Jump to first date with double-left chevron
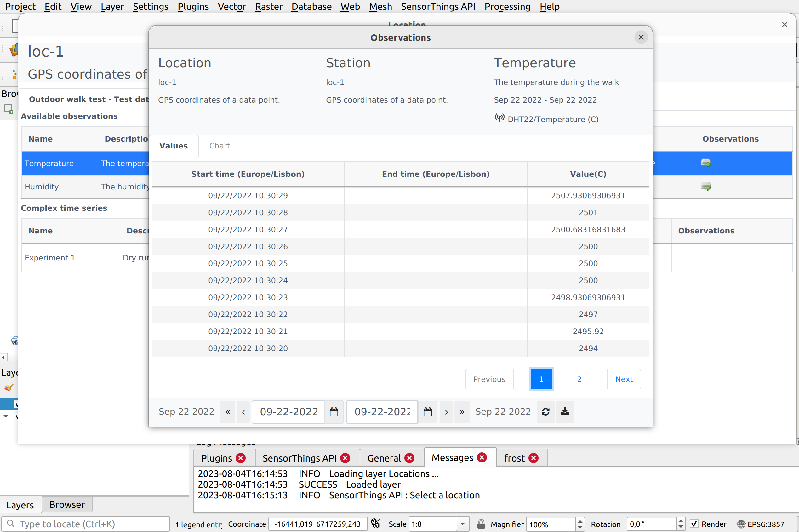Image resolution: width=799 pixels, height=532 pixels. coord(227,412)
